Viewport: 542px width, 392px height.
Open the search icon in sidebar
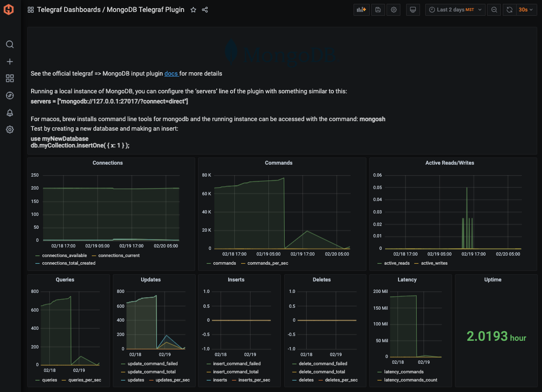10,45
